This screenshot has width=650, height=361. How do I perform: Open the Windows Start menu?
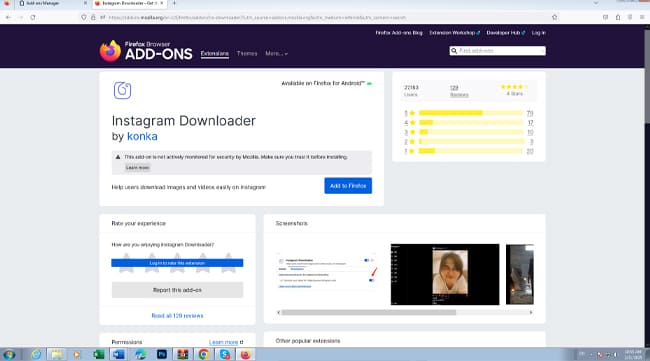(x=9, y=354)
